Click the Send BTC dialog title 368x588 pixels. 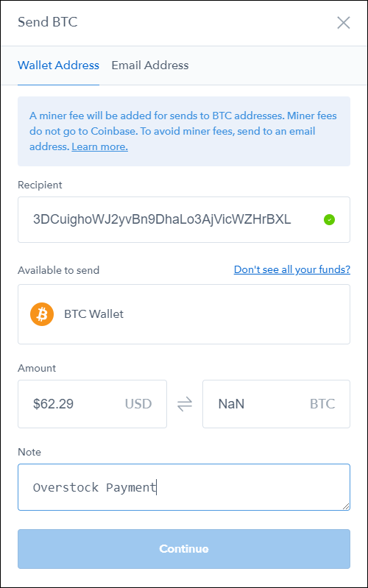[48, 22]
